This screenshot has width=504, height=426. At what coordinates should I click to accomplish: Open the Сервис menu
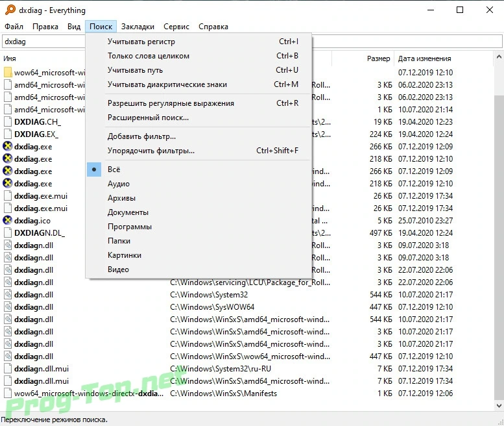click(x=176, y=27)
